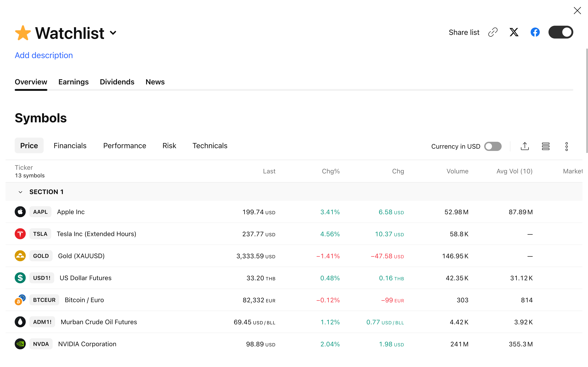Click the Add description link
This screenshot has height=367, width=588.
coord(44,55)
